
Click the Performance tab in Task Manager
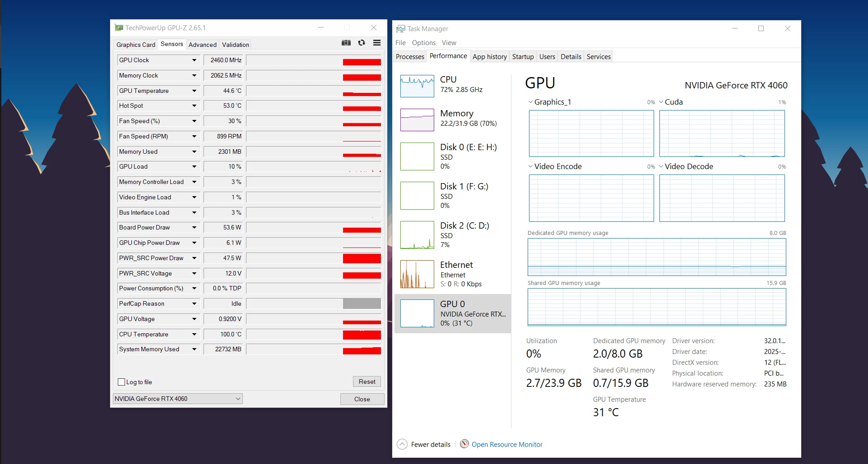coord(448,56)
